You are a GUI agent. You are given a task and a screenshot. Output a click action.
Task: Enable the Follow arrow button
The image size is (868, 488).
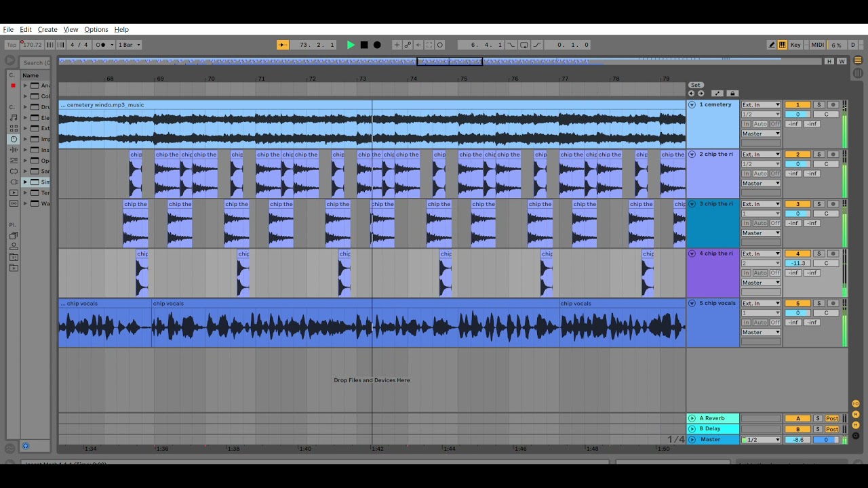[x=283, y=45]
